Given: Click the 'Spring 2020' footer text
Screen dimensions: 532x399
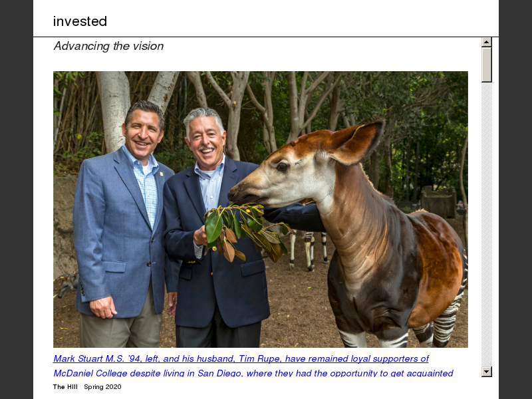Looking at the screenshot, I should point(102,387).
